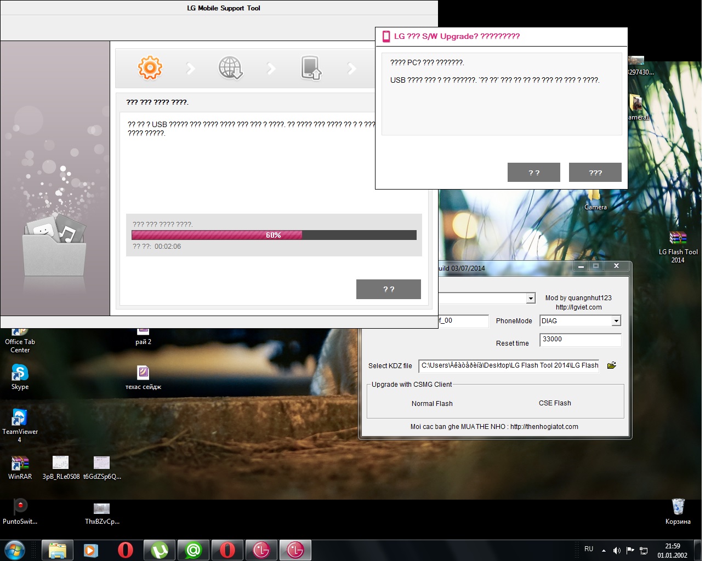The height and width of the screenshot is (561, 728).
Task: Click the 60% upgrade progress bar
Action: [274, 235]
